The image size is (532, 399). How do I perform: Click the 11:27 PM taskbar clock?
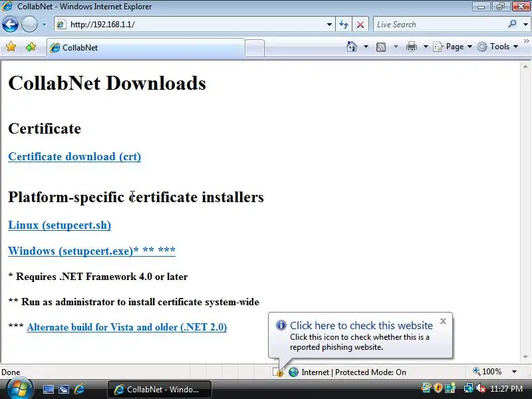tap(506, 389)
